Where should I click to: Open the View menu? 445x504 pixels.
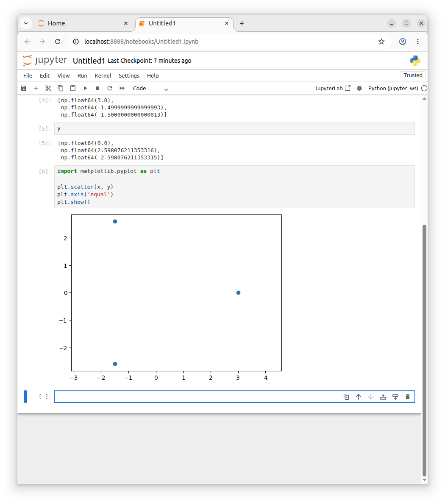pos(63,75)
